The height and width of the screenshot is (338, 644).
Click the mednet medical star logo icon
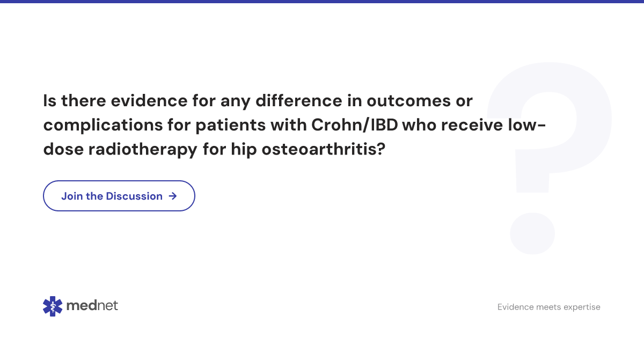(53, 306)
